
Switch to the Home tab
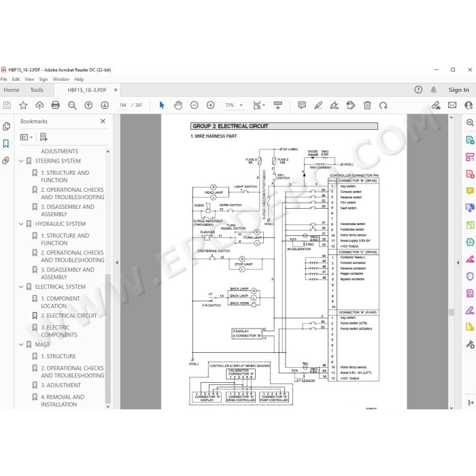12,90
